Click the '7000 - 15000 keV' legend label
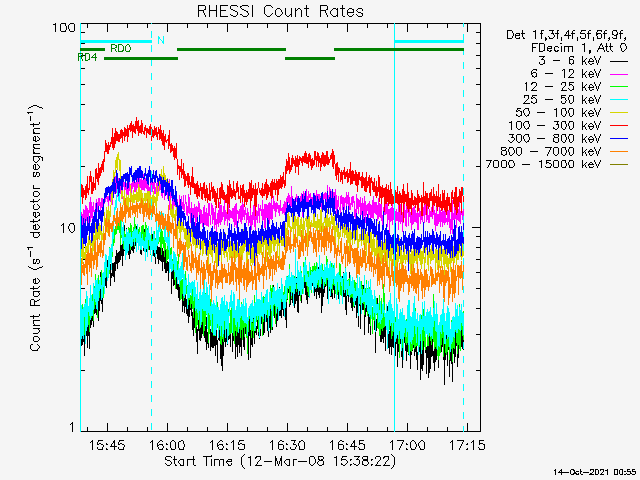This screenshot has height=480, width=640. pos(543,164)
